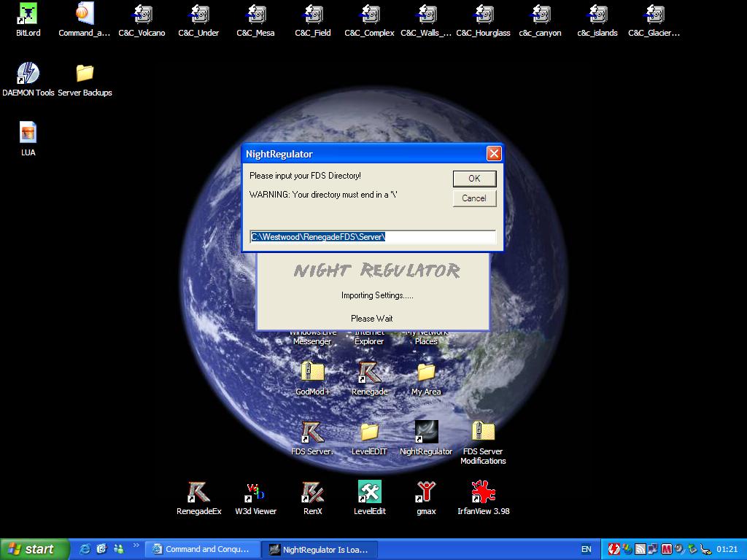Select the FDS Server Modifications zip folder
Image resolution: width=747 pixels, height=560 pixels.
483,433
